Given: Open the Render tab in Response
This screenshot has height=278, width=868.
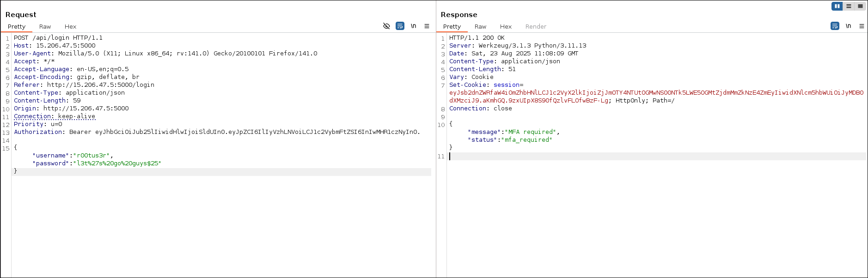Looking at the screenshot, I should point(536,27).
